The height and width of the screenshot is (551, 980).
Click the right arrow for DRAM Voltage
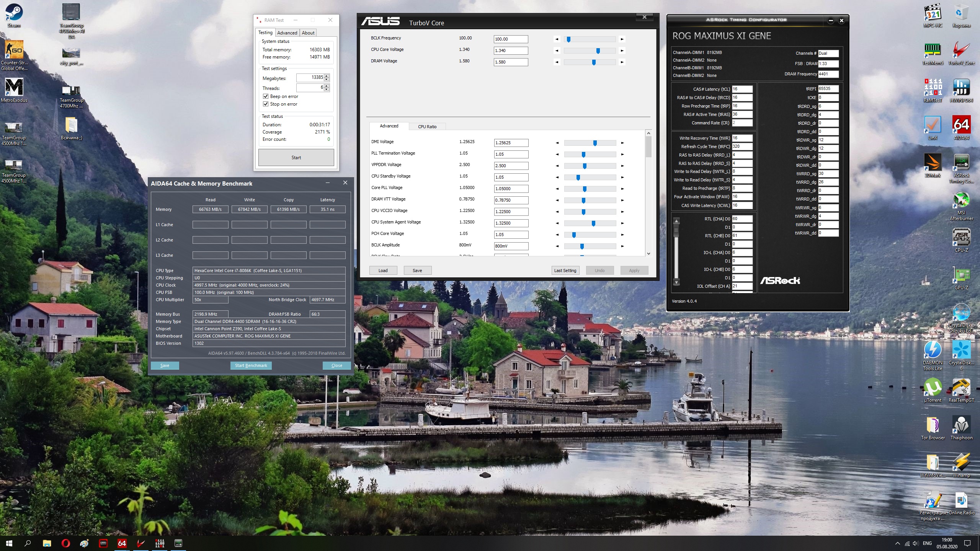pyautogui.click(x=622, y=62)
